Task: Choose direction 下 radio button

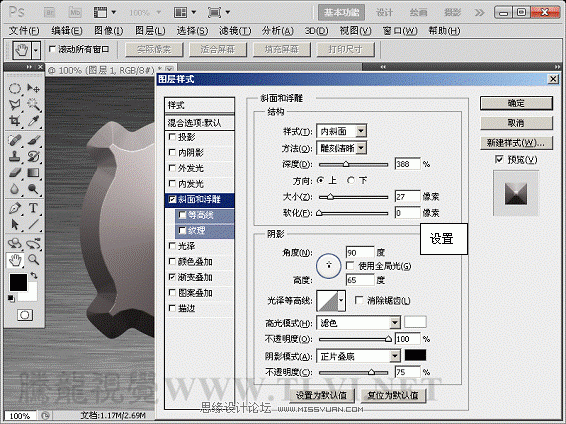Action: 351,180
